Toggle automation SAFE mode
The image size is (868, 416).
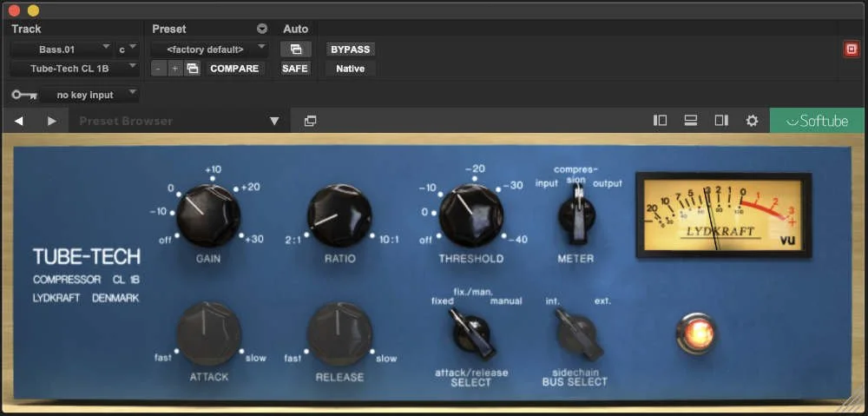[295, 69]
